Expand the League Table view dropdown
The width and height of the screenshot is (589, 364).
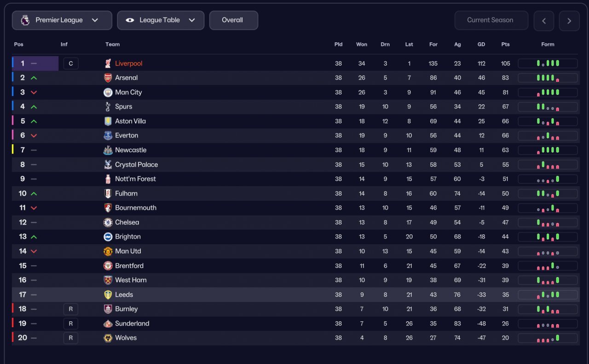[x=161, y=20]
